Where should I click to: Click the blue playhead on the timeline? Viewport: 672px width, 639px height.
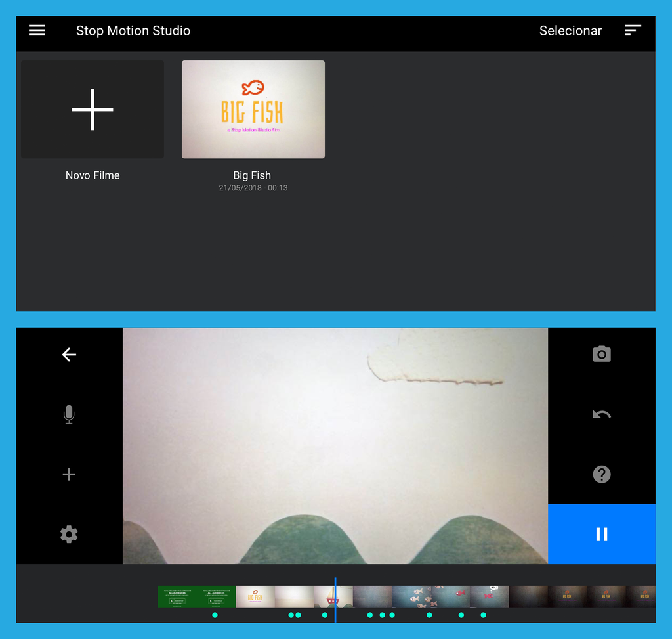[x=335, y=598]
